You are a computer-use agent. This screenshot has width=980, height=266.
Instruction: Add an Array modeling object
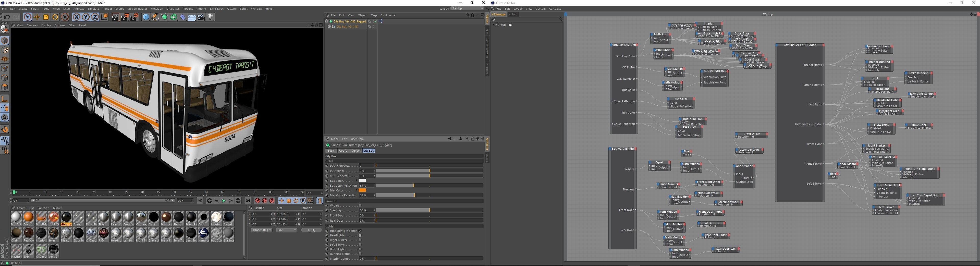174,17
